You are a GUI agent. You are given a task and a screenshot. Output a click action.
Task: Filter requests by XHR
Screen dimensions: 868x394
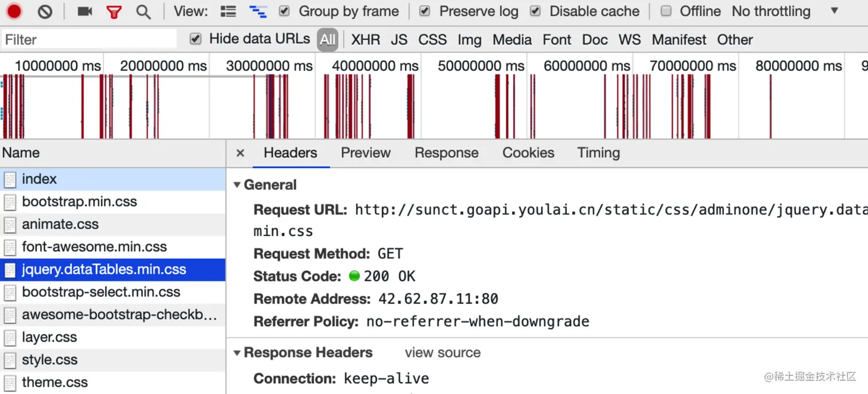pyautogui.click(x=366, y=40)
